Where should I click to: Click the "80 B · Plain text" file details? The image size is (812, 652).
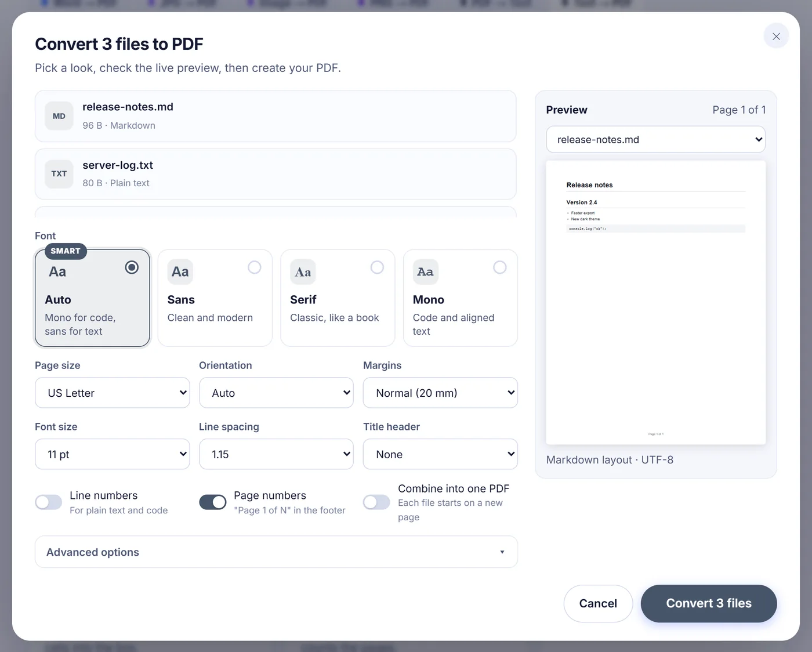coord(116,183)
